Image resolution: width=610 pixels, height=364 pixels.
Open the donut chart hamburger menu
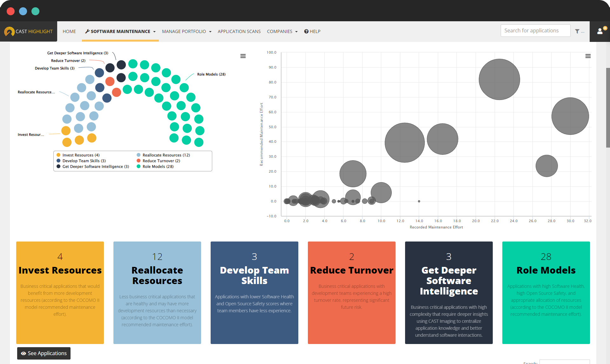tap(243, 56)
